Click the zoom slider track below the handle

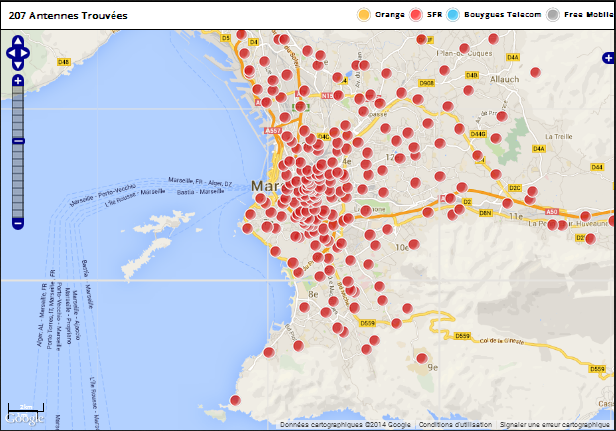[17, 185]
